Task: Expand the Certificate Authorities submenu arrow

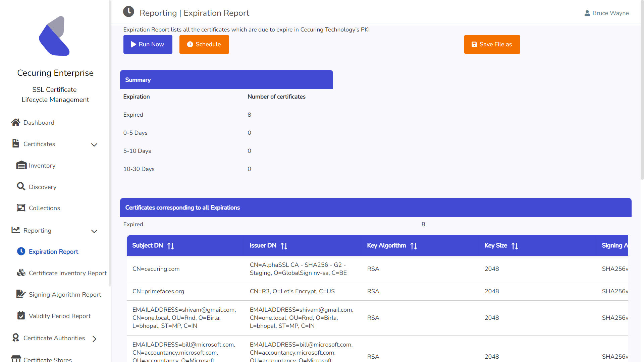Action: tap(94, 339)
